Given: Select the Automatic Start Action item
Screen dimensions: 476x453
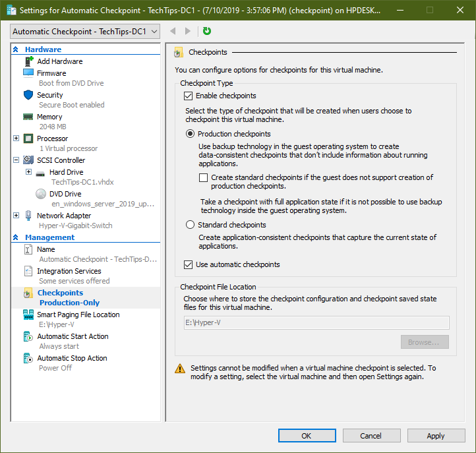Looking at the screenshot, I should (x=73, y=336).
